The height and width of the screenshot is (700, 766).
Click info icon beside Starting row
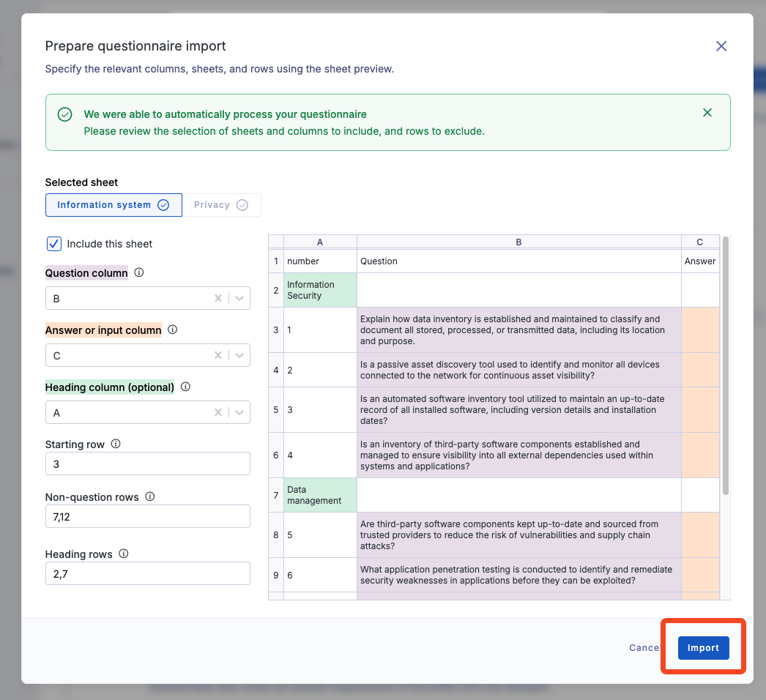pos(116,444)
